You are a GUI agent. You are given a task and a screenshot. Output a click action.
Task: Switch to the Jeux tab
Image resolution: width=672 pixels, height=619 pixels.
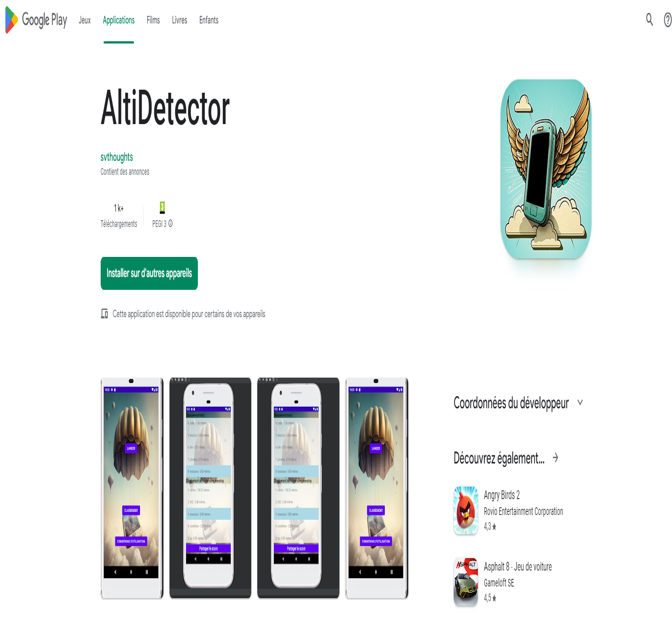point(85,20)
